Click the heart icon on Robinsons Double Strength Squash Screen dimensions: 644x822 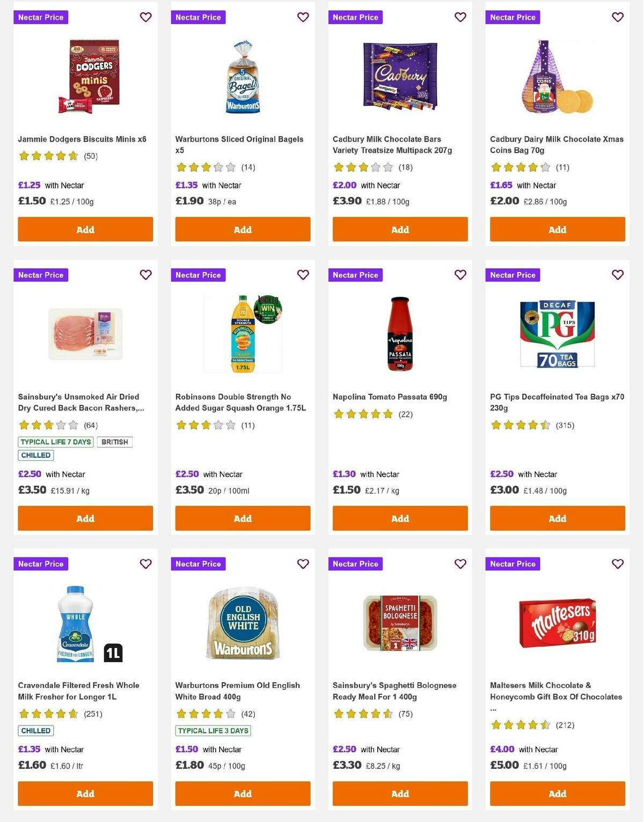click(303, 275)
